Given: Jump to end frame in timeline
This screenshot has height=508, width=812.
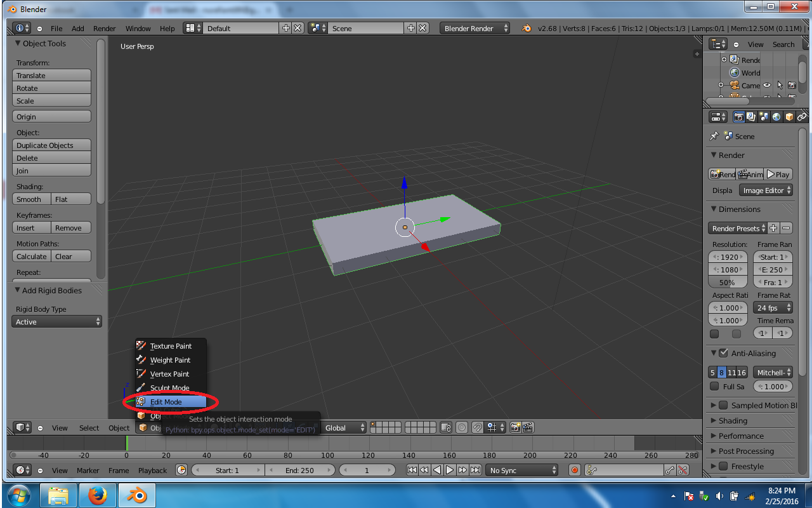Looking at the screenshot, I should 475,470.
